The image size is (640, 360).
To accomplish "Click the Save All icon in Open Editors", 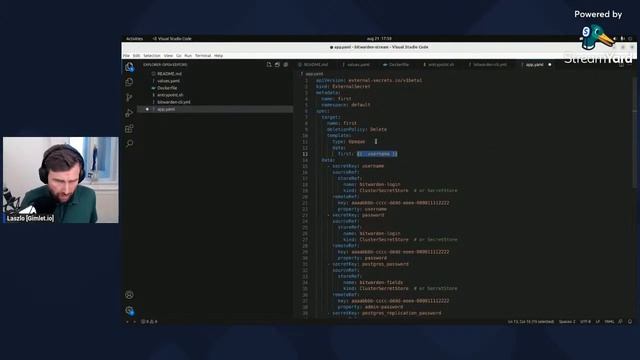I will (277, 64).
